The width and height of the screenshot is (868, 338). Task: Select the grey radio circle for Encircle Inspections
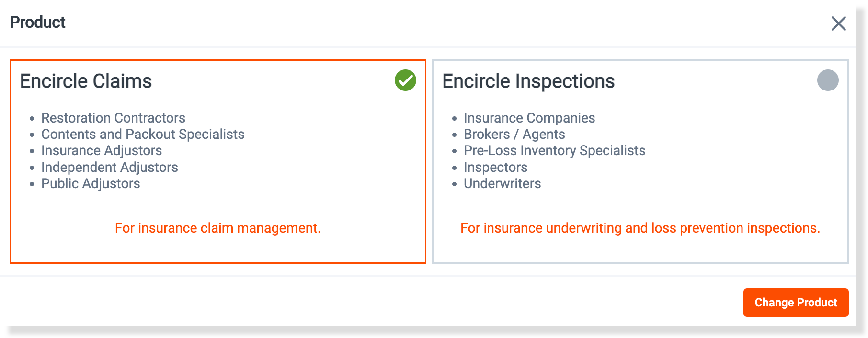tap(828, 80)
